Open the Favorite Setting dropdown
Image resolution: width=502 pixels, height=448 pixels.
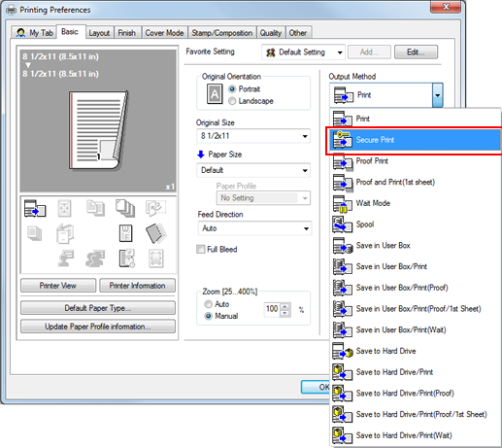click(303, 52)
